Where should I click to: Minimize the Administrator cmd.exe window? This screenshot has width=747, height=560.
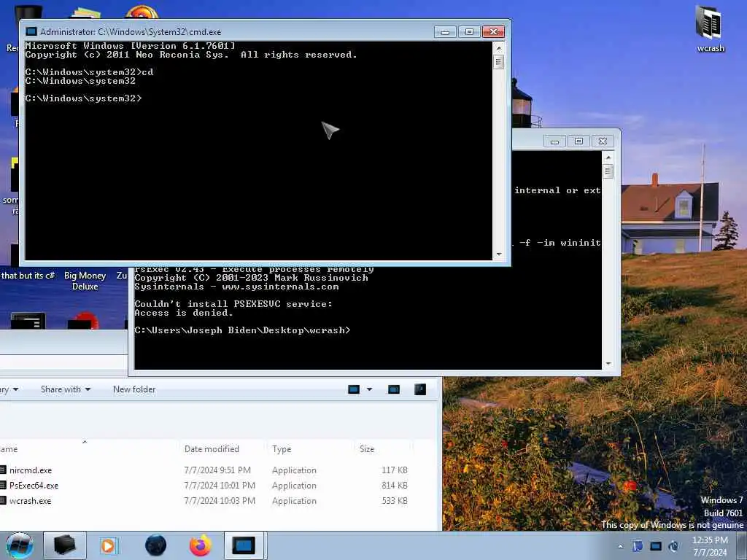coord(446,32)
